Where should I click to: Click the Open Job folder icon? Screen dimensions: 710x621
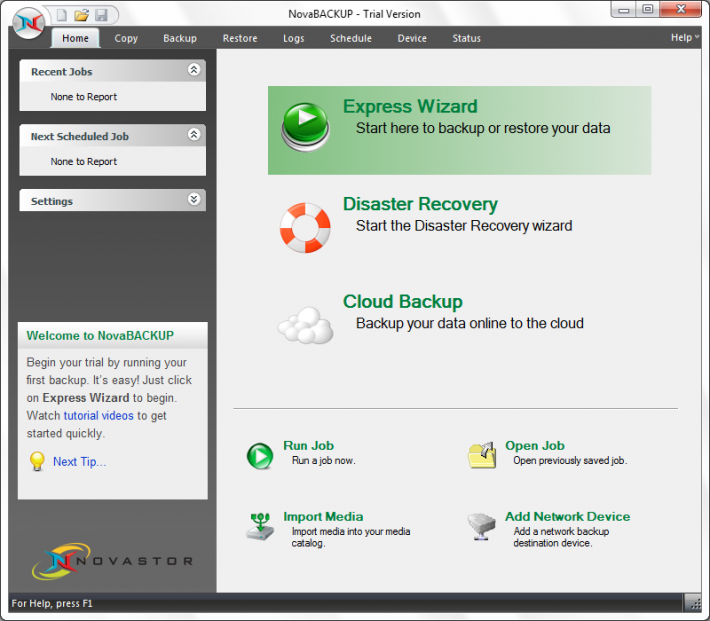pos(482,455)
